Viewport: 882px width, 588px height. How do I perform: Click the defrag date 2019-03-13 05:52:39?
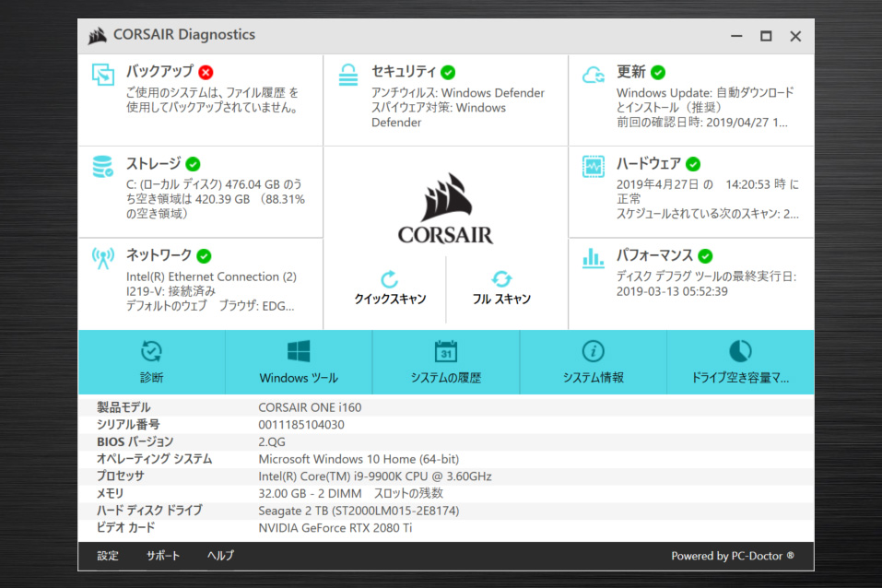tap(672, 291)
